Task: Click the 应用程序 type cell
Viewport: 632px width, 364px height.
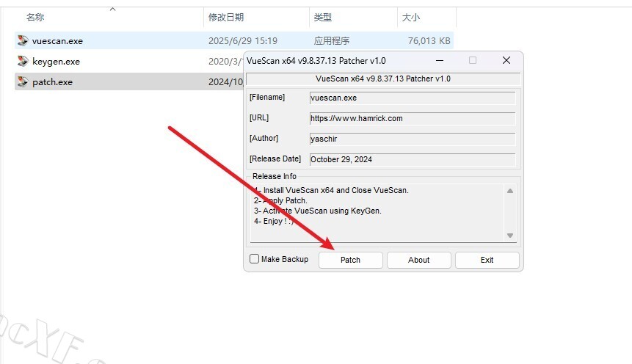Action: (x=332, y=40)
